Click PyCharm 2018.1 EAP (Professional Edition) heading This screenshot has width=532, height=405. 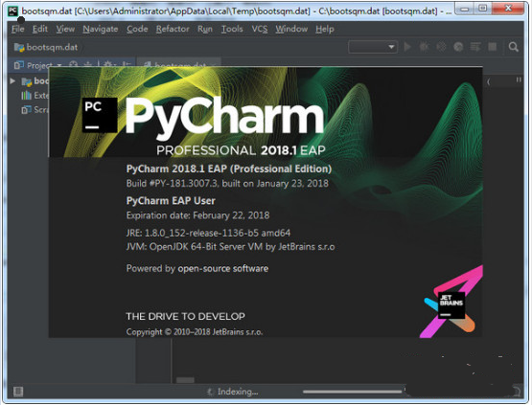(229, 169)
